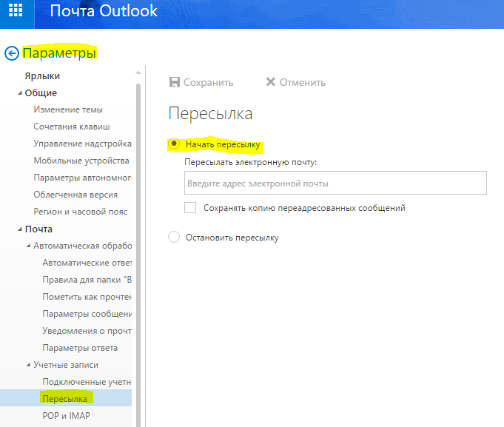
Task: Open Правила для папки Входящие item
Action: pos(87,280)
